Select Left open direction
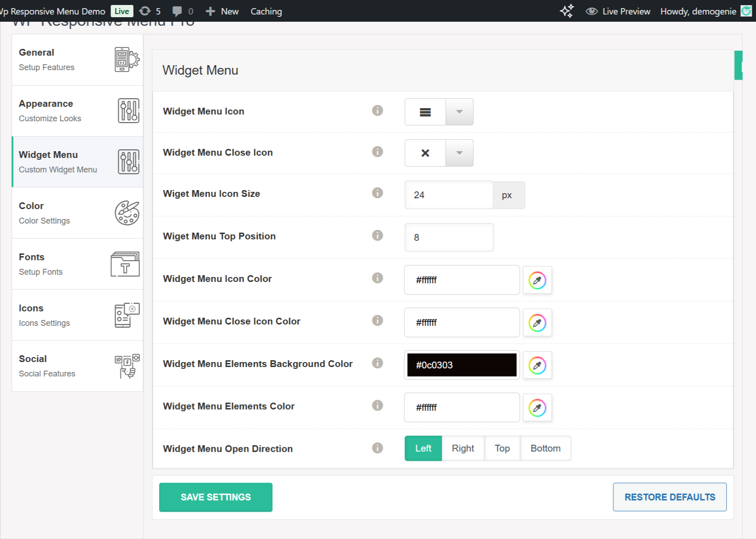756x539 pixels. click(x=423, y=448)
